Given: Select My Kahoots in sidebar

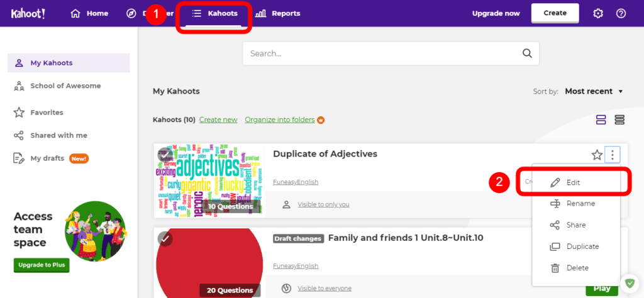Looking at the screenshot, I should point(69,63).
